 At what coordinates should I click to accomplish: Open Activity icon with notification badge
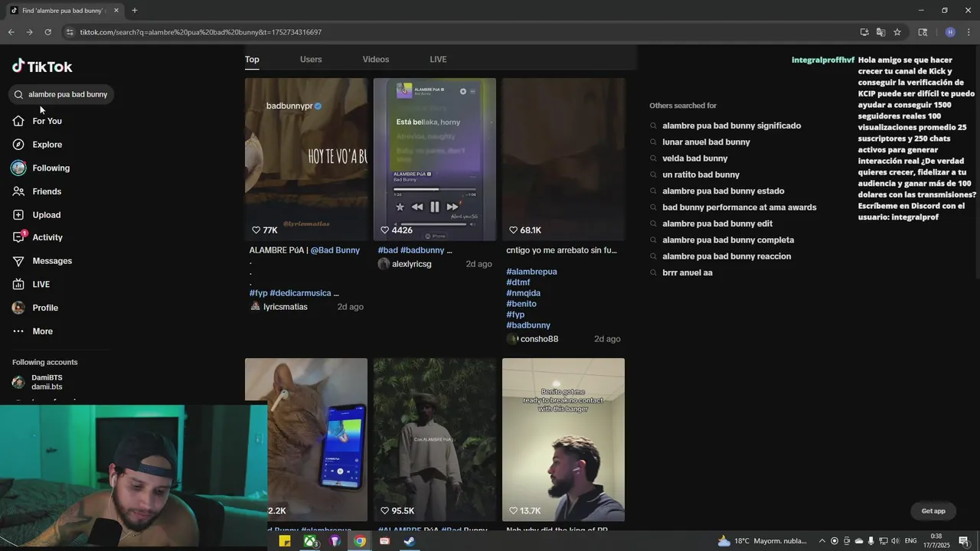click(x=19, y=237)
